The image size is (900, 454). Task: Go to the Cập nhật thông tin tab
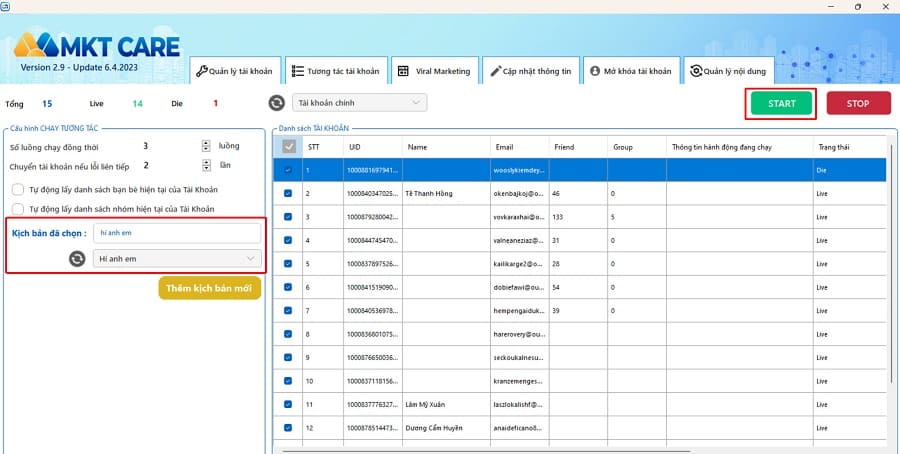(531, 71)
